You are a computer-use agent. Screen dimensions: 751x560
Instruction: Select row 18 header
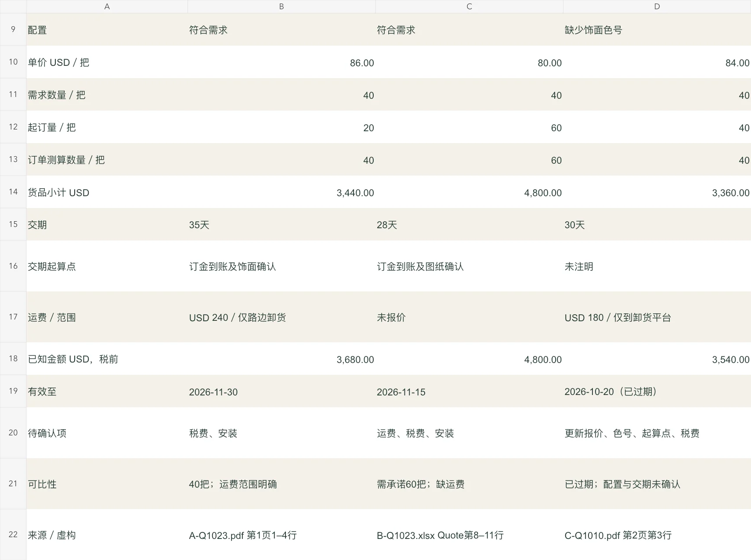[13, 359]
